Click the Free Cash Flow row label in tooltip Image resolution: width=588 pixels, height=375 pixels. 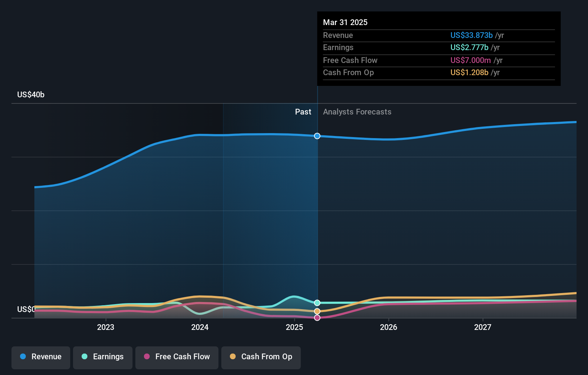[x=350, y=60]
